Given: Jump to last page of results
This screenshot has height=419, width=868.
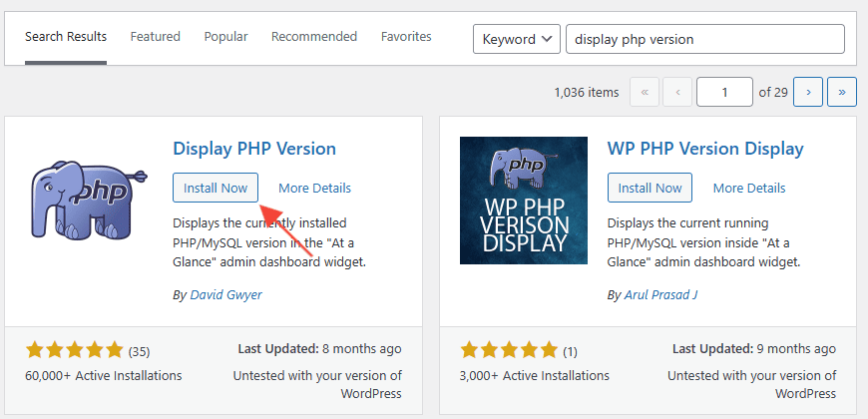Looking at the screenshot, I should (x=842, y=92).
